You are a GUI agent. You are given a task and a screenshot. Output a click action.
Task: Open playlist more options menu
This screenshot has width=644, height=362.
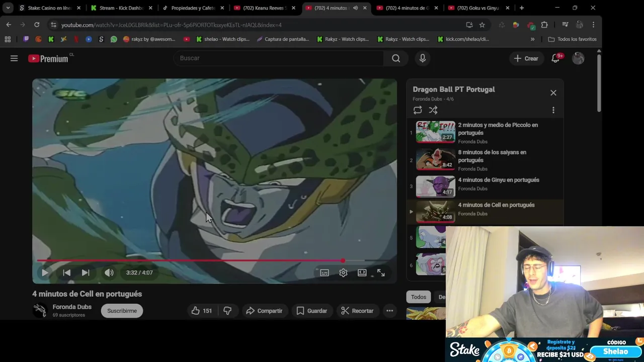coord(553,110)
